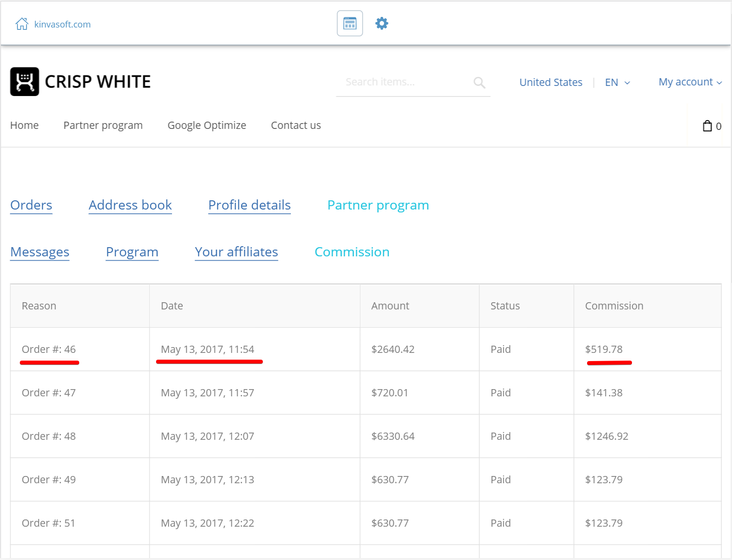
Task: Click the kinvasoft.com link
Action: (62, 25)
